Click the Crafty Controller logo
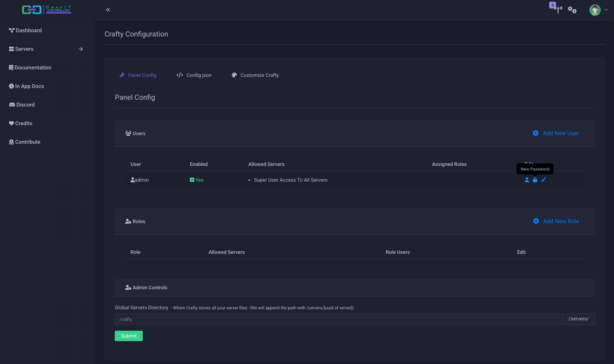The height and width of the screenshot is (364, 614). coord(46,10)
